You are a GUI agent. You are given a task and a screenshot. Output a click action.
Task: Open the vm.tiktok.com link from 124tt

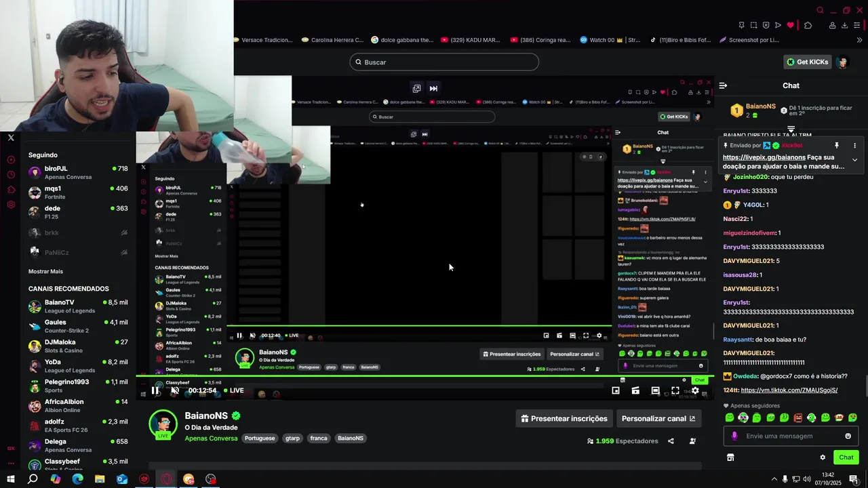point(789,390)
